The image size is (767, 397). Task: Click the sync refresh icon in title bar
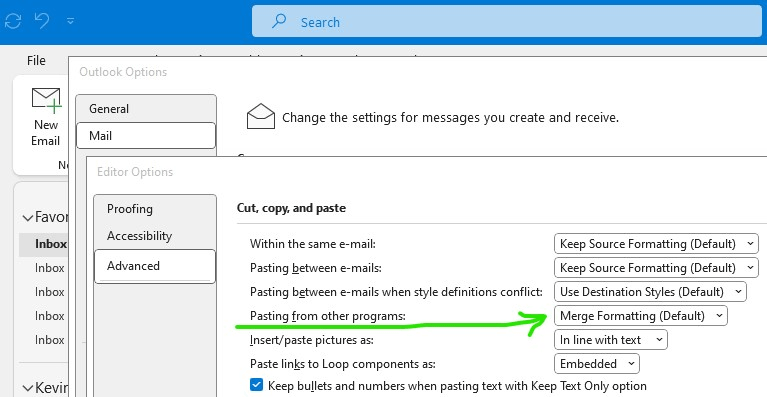13,21
